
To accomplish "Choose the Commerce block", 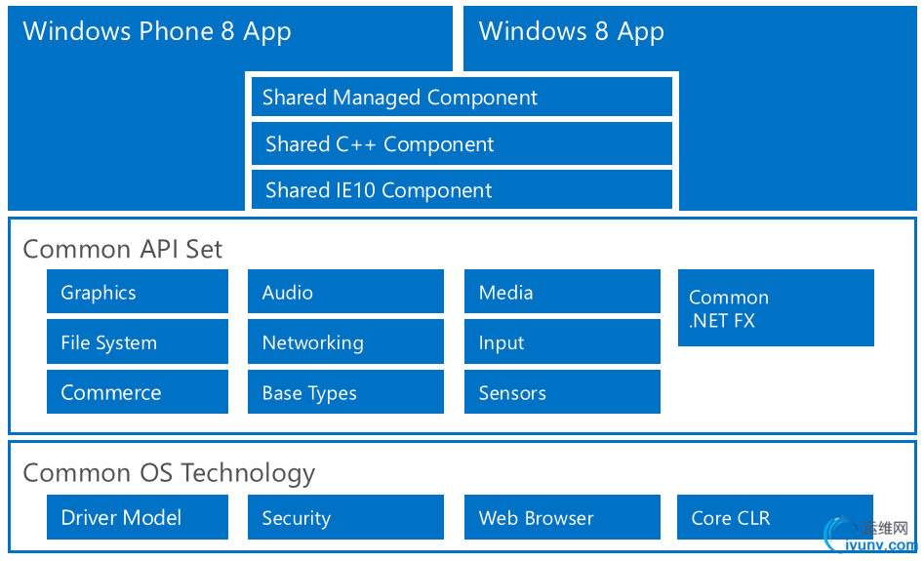I will (138, 392).
